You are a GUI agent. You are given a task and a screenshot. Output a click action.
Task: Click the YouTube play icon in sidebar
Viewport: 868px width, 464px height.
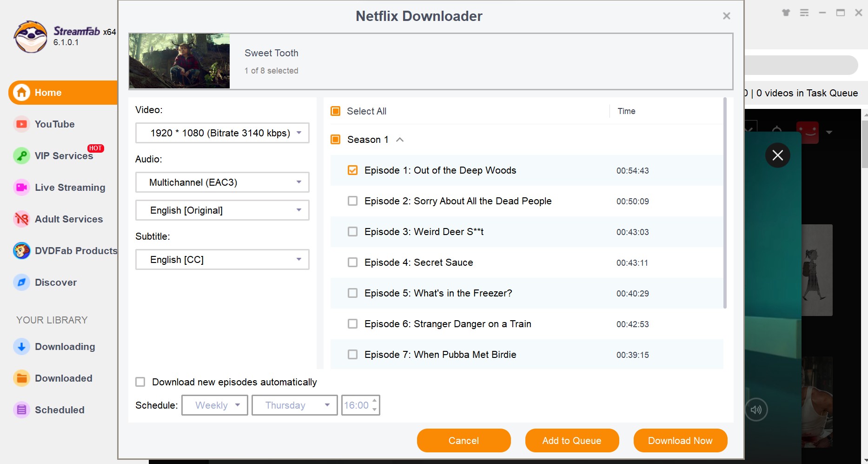tap(21, 124)
